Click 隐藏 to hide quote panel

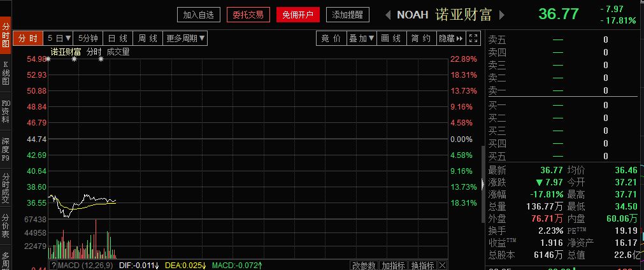pyautogui.click(x=450, y=39)
